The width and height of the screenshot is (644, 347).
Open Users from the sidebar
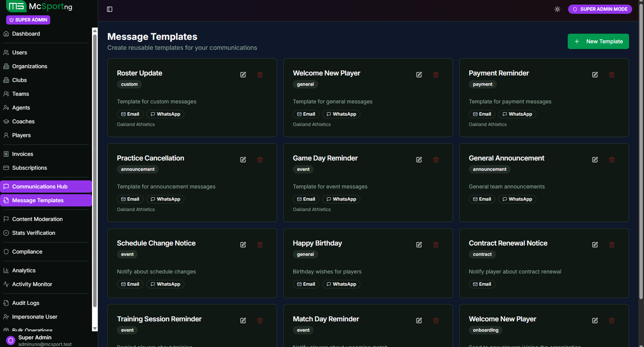[x=20, y=52]
